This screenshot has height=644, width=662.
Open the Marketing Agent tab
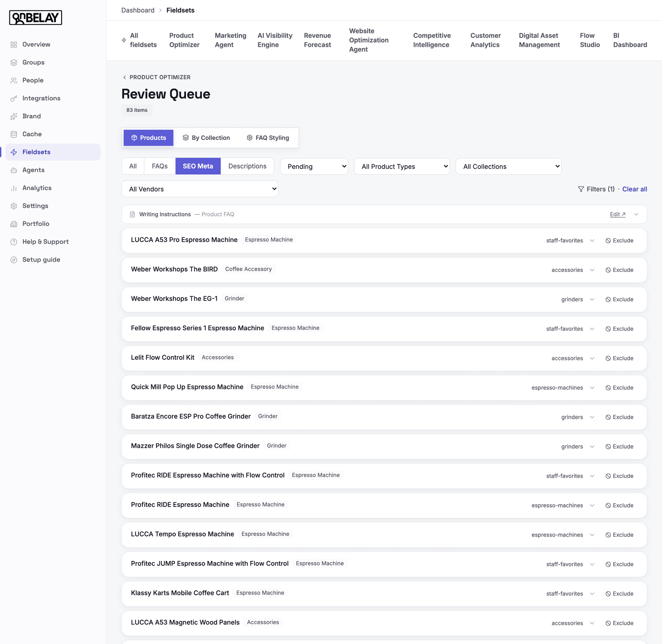click(x=230, y=40)
